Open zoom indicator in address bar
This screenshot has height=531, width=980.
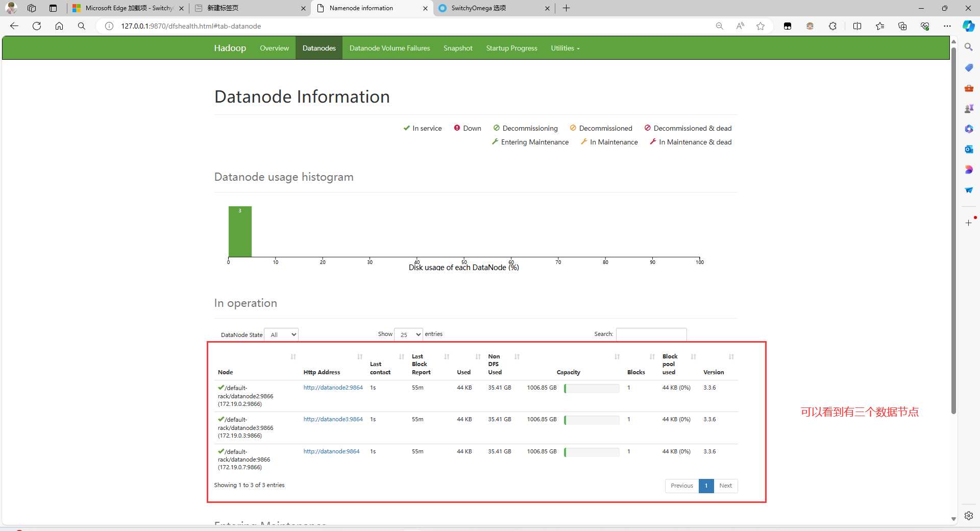tap(720, 26)
